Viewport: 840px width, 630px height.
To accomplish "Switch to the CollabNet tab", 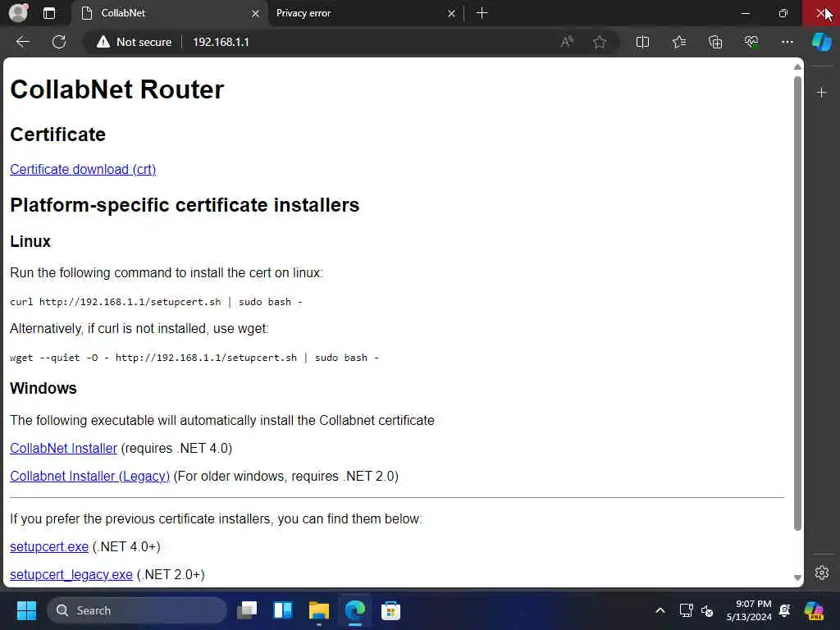I will [167, 13].
